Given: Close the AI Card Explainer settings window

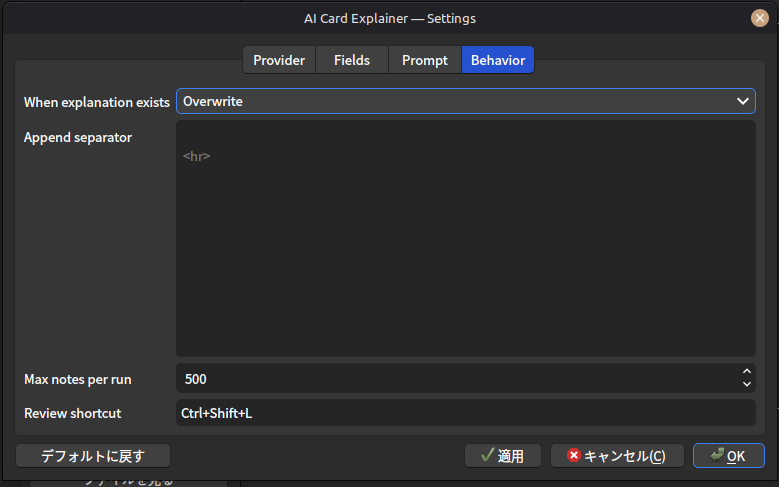Looking at the screenshot, I should coord(759,18).
